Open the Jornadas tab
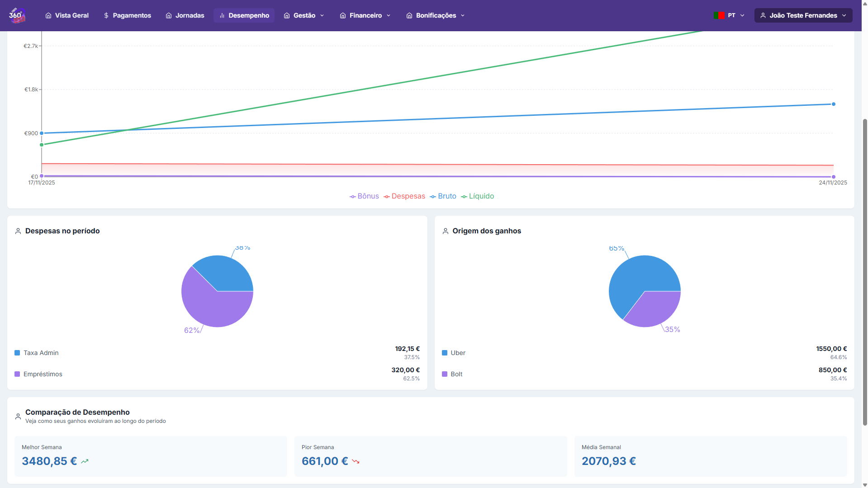Screen dimensions: 868x488 185,15
